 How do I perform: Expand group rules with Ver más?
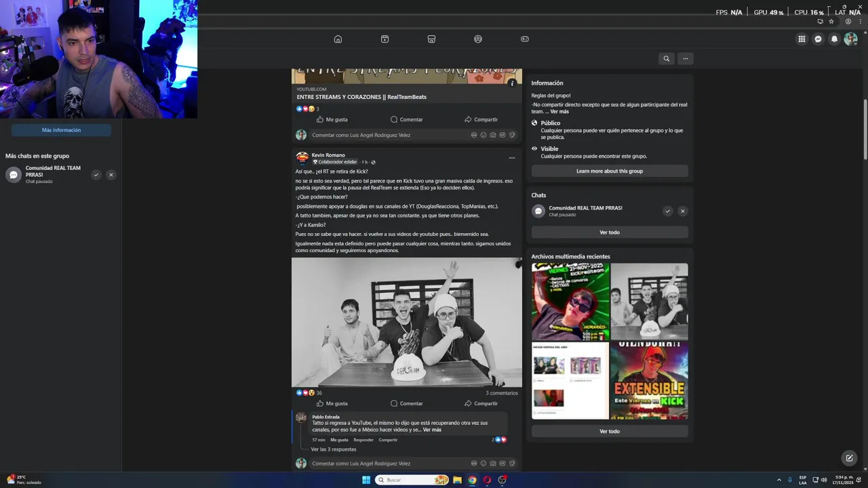pos(559,111)
